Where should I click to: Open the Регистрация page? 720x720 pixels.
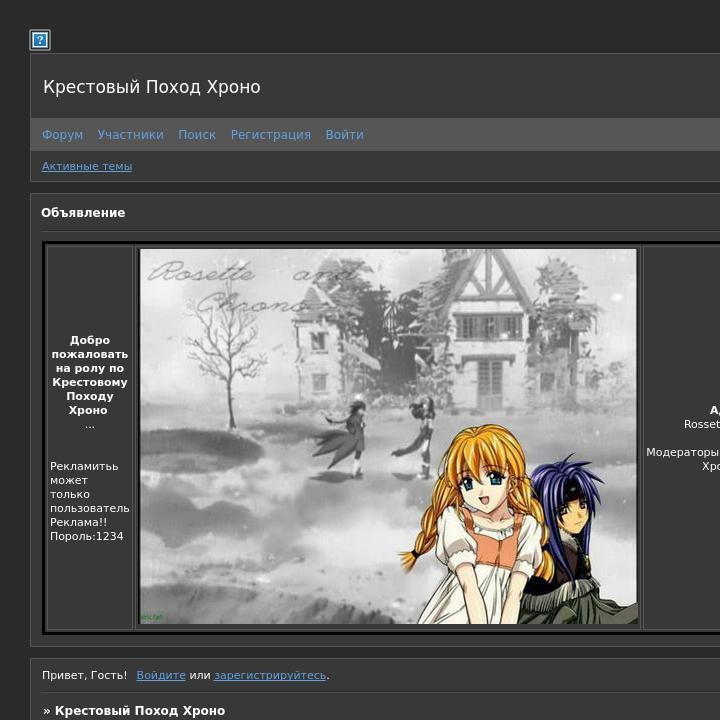point(270,135)
